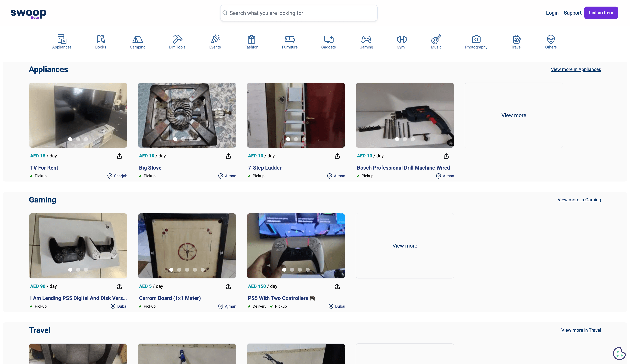The height and width of the screenshot is (364, 630).
Task: Click the List an Item button
Action: [601, 13]
